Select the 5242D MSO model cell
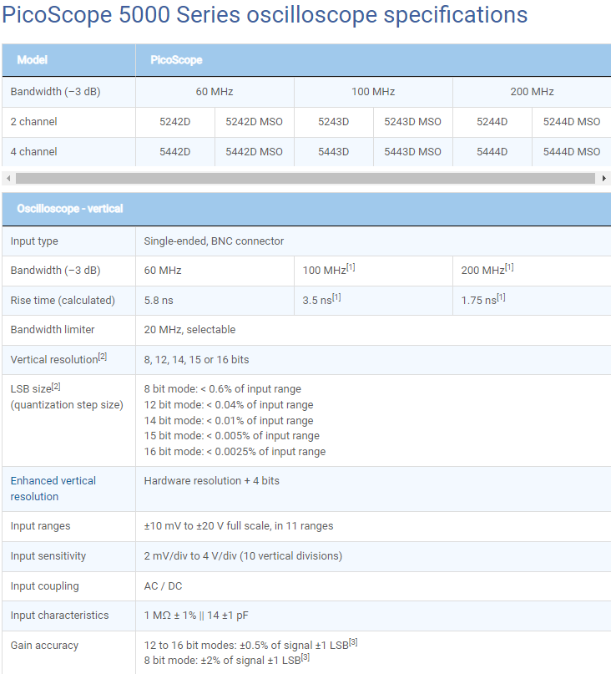Screen dimensions: 616x674 (x=255, y=122)
